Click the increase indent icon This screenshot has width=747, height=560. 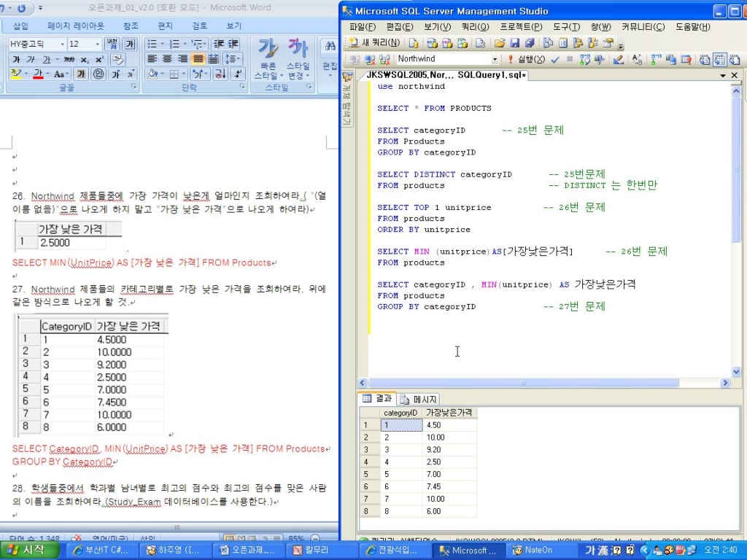(233, 44)
